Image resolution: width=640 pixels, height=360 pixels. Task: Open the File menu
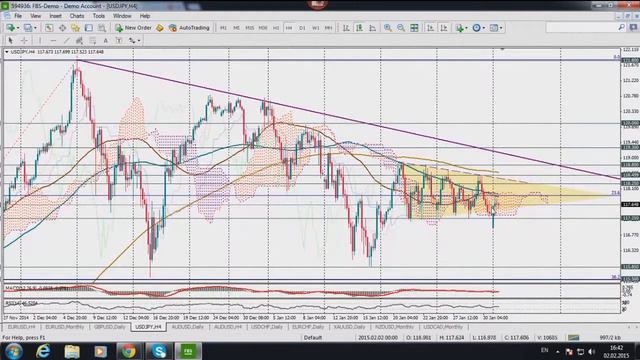(18, 16)
